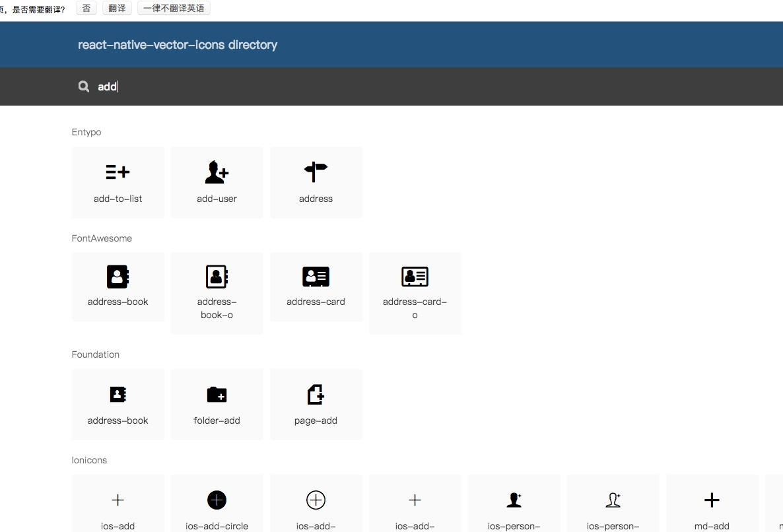Click the 'folder-add' label text

[217, 420]
